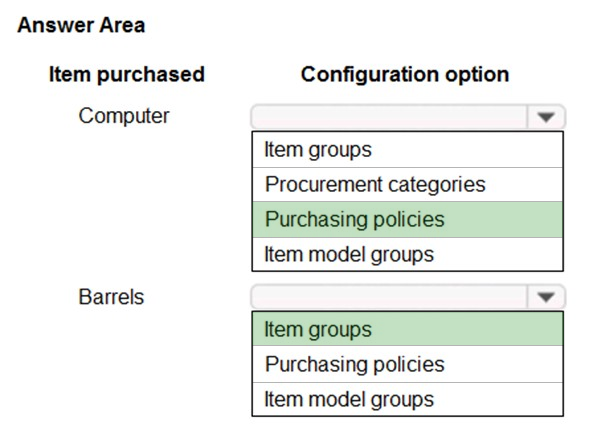Open the Computer dropdown arrow
The width and height of the screenshot is (597, 444).
coord(546,117)
